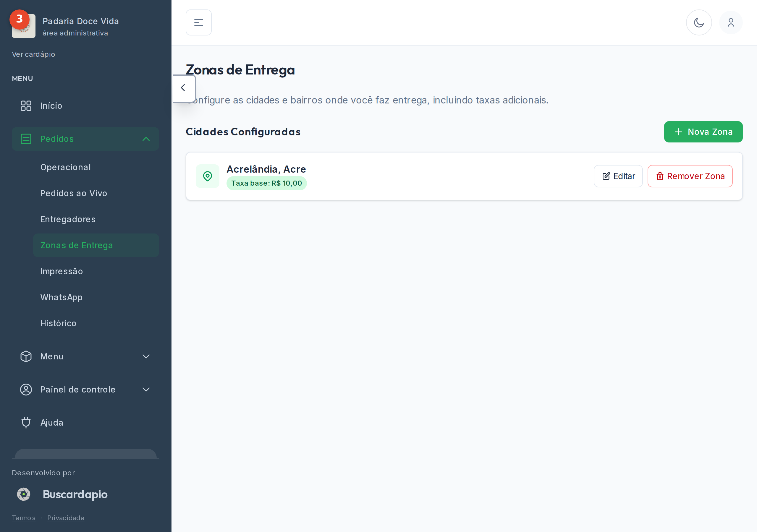Open the Ver cardápio link
757x532 pixels.
coord(33,54)
